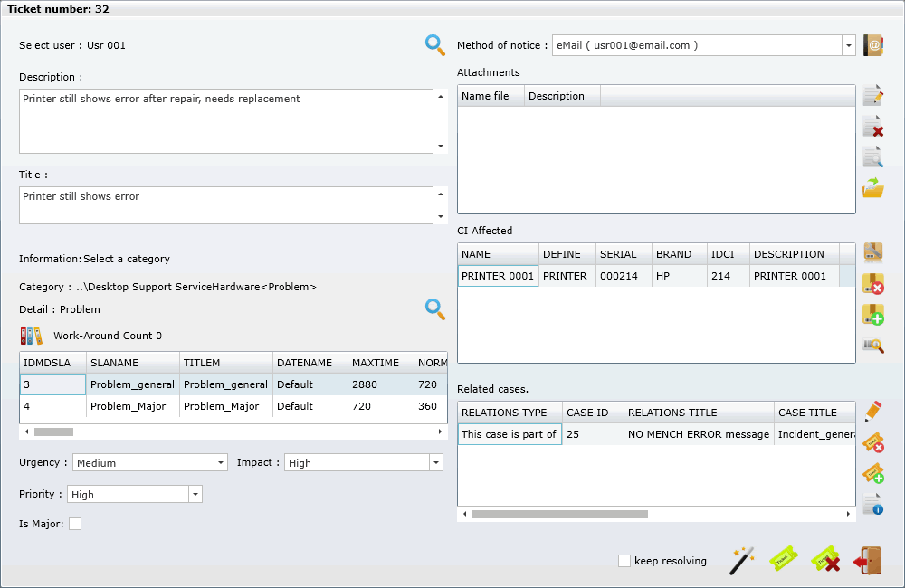The height and width of the screenshot is (588, 905).
Task: Open the Priority dropdown
Action: (x=195, y=495)
